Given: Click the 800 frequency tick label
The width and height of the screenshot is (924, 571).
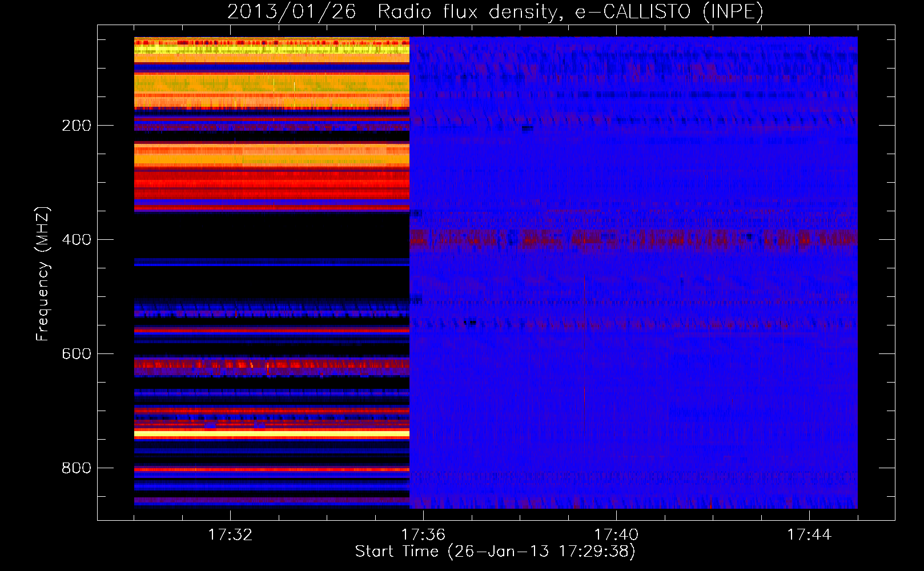Looking at the screenshot, I should [x=77, y=468].
